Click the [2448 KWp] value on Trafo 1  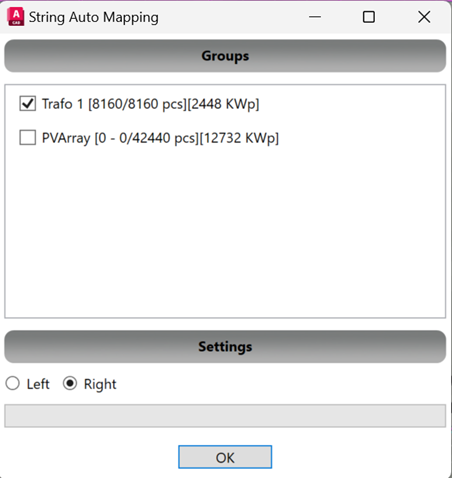click(x=223, y=104)
